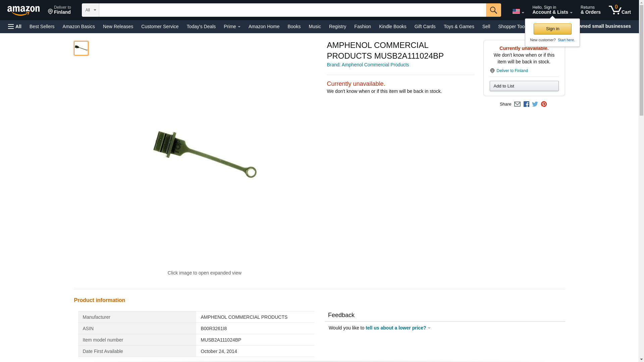Expand the language flag selector
The width and height of the screenshot is (644, 362).
coord(518,11)
